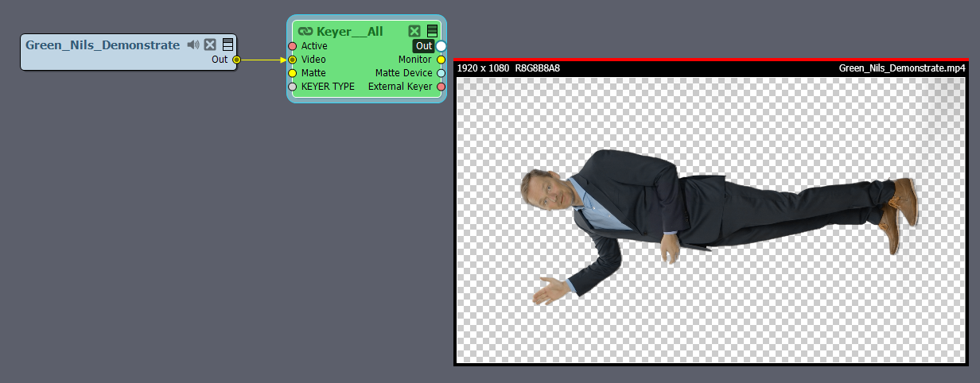Click the red Active input pin
Viewport: 980px width, 383px height.
(x=292, y=46)
